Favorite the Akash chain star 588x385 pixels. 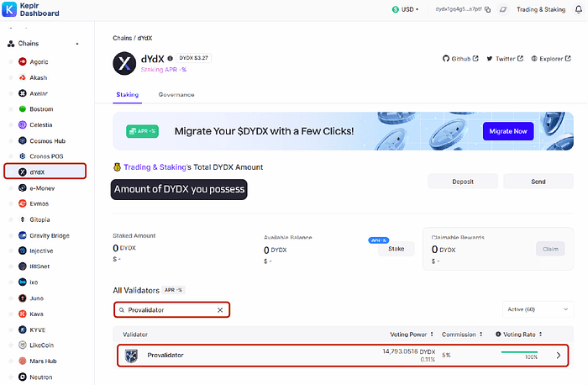coord(11,77)
